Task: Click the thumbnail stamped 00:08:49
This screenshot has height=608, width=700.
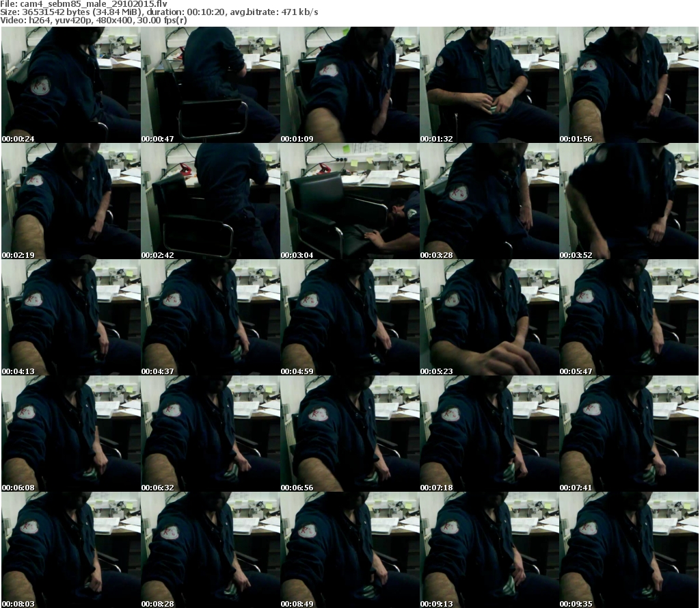Action: click(350, 549)
